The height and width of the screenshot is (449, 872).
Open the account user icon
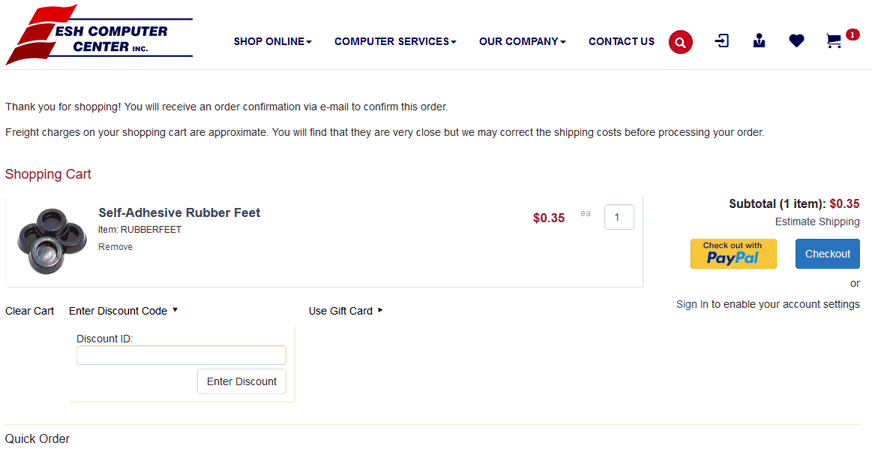(759, 41)
